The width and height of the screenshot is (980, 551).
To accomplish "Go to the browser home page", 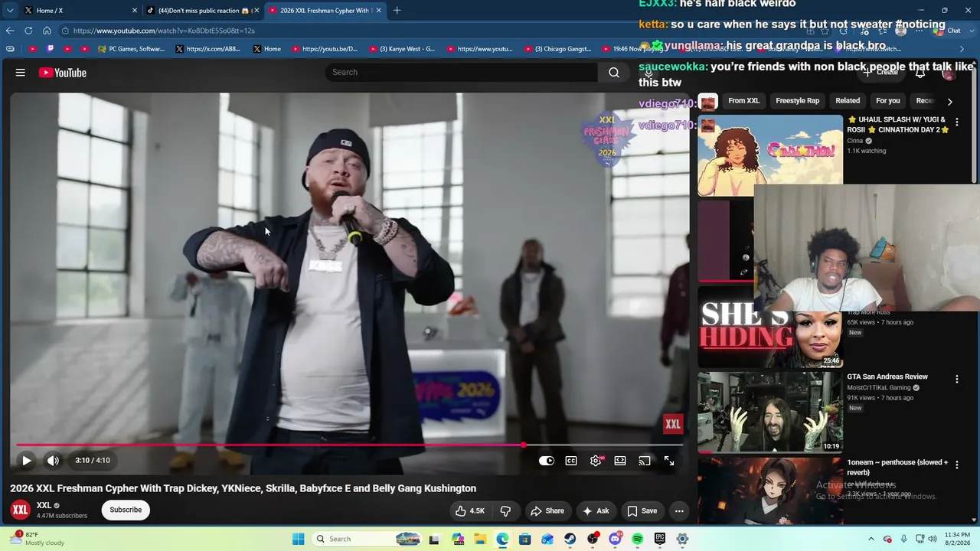I will pyautogui.click(x=47, y=31).
